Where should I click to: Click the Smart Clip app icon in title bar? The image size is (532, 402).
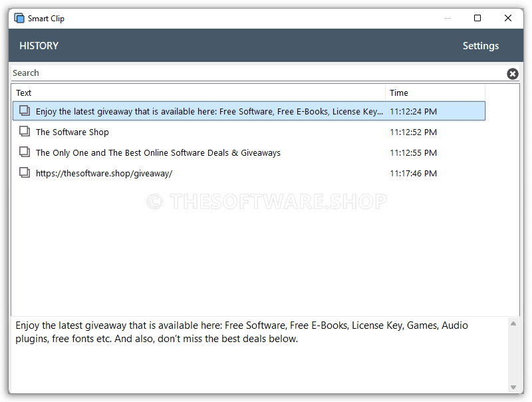(x=19, y=18)
